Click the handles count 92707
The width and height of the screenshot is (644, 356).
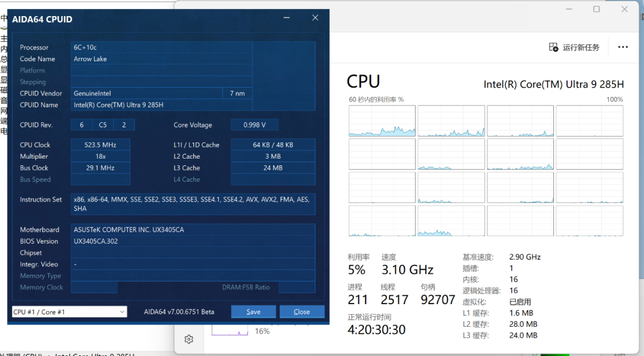[438, 300]
